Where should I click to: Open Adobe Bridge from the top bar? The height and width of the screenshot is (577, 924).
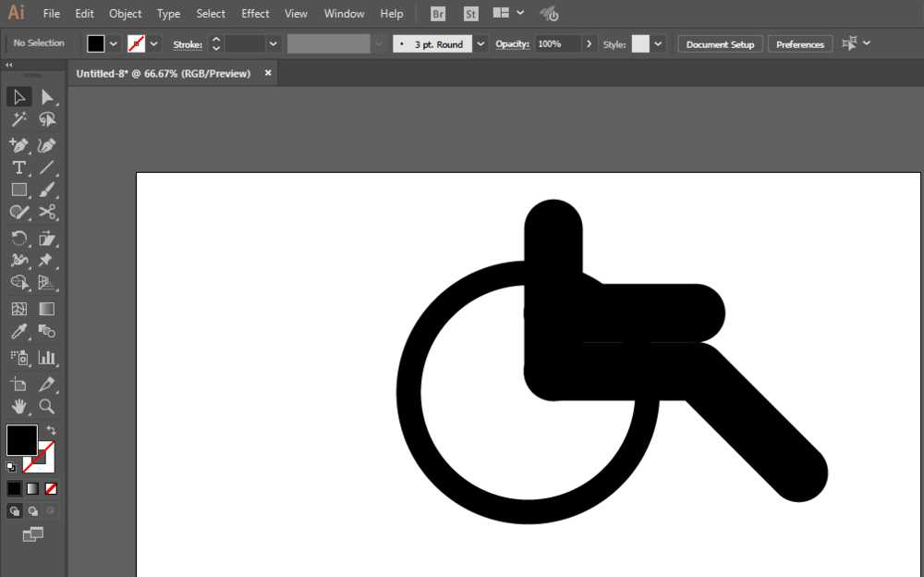pos(437,13)
